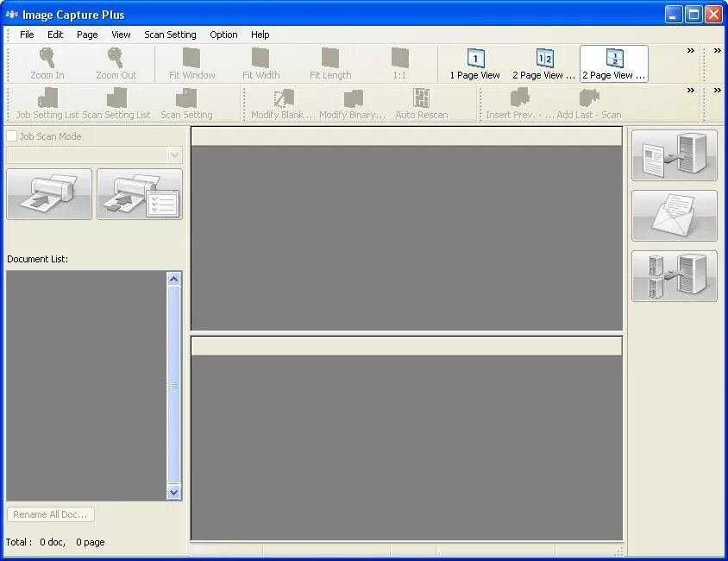The width and height of the screenshot is (728, 561).
Task: Expand the view toolbar overflow chevron
Action: point(690,51)
